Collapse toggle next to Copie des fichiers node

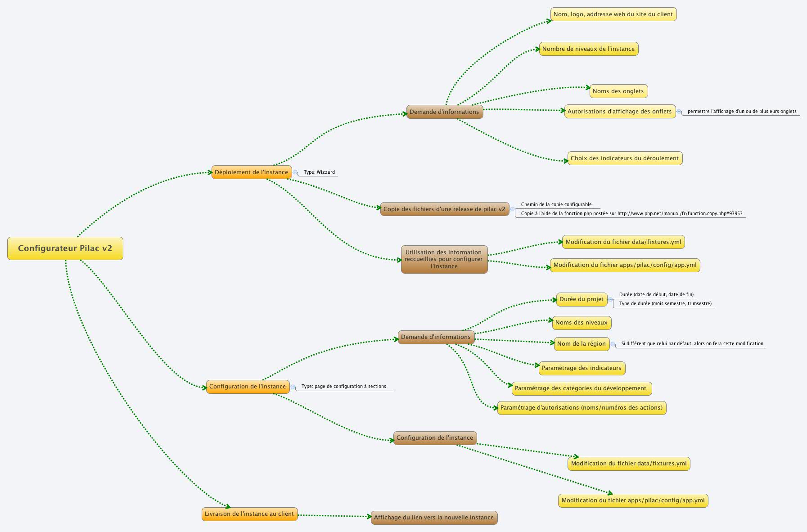[512, 209]
